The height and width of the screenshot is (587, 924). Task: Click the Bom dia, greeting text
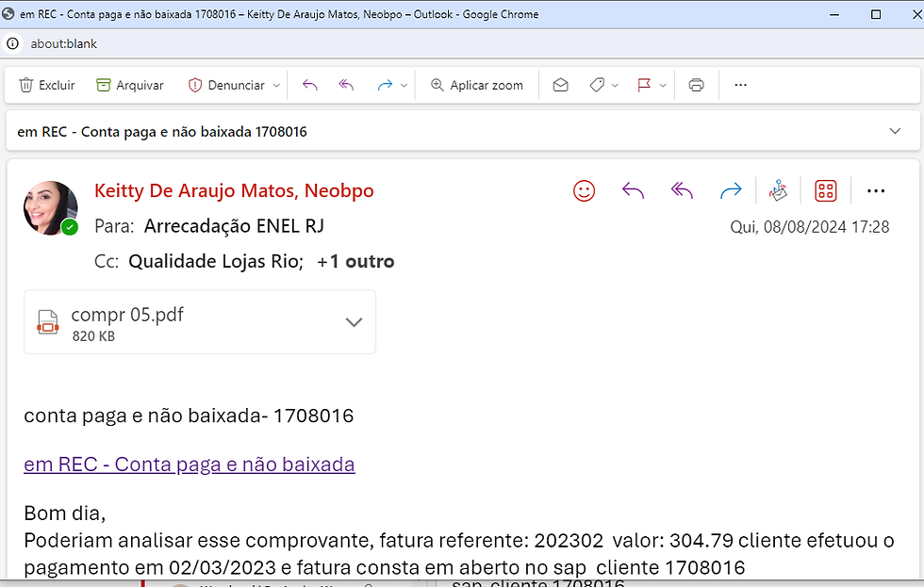[65, 514]
